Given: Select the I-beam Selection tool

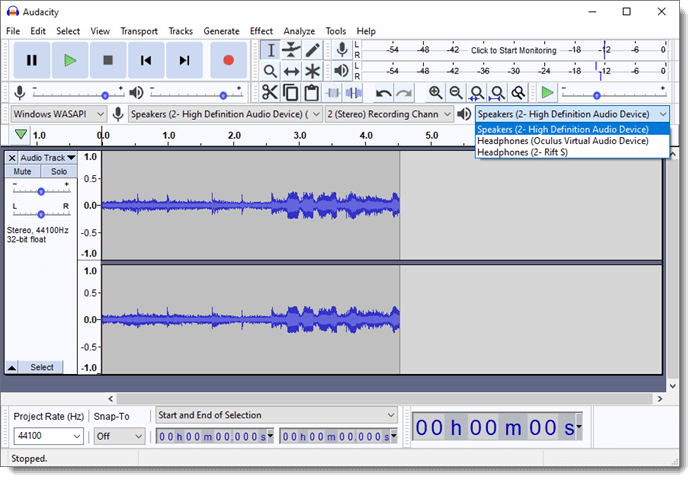Looking at the screenshot, I should [x=270, y=50].
